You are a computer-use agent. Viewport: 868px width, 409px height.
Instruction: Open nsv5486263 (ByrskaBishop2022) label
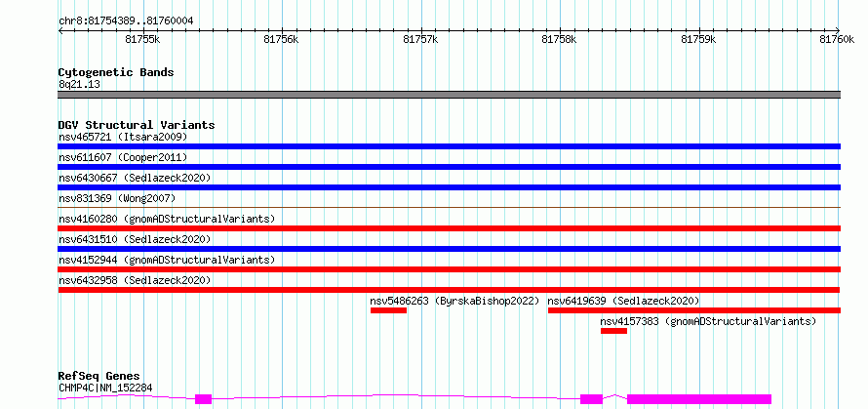pos(454,301)
